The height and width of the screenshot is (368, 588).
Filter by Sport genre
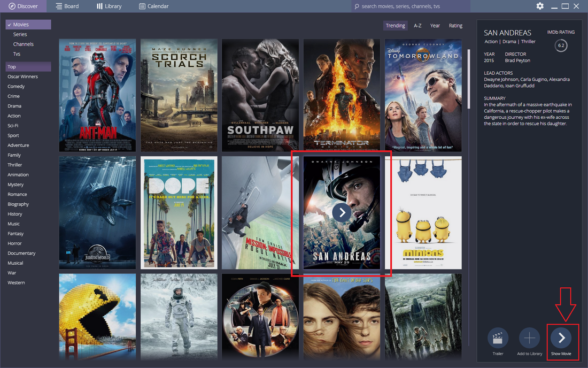tap(13, 135)
